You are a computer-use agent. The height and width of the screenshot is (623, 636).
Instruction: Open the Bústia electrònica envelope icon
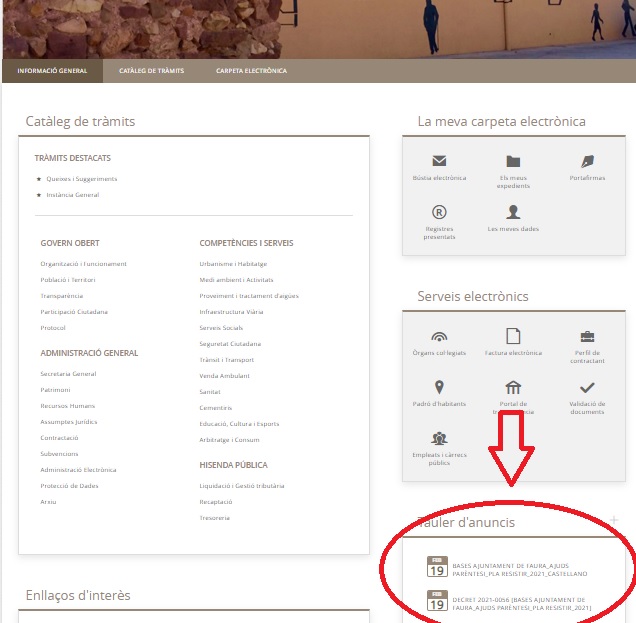(439, 161)
